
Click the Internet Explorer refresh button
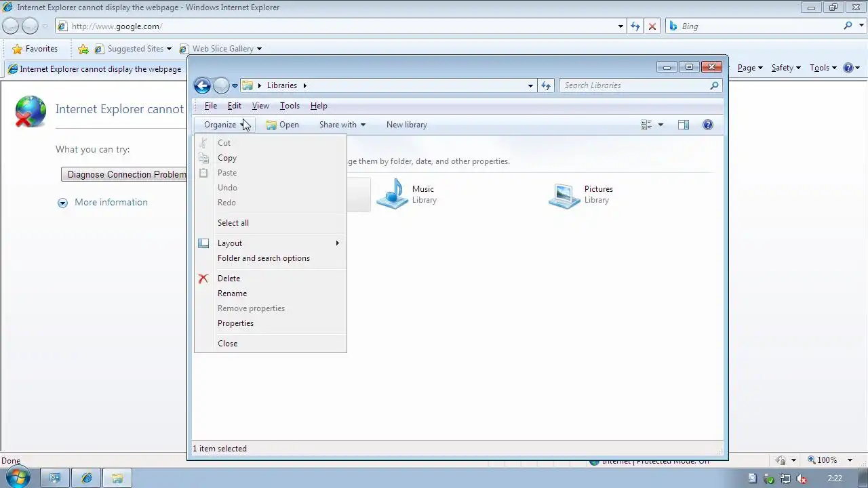[635, 26]
